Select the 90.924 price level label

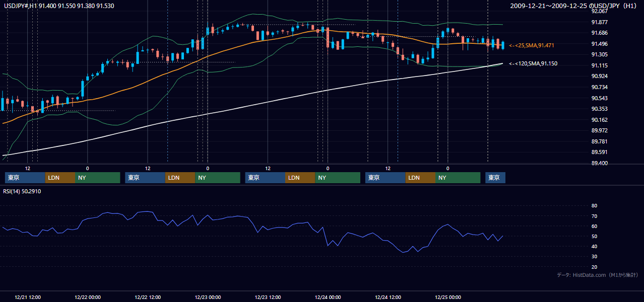point(599,76)
